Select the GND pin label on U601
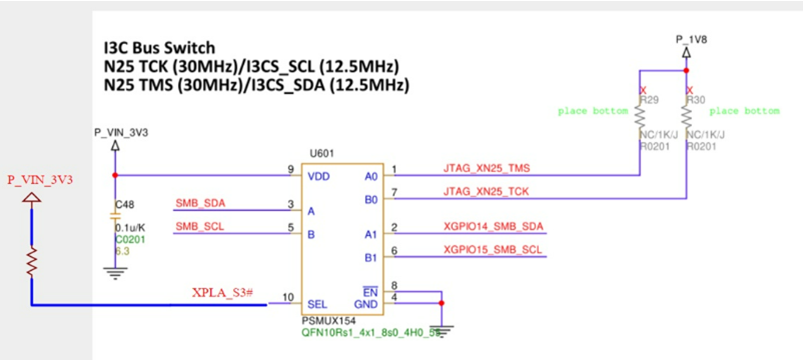 [x=367, y=305]
